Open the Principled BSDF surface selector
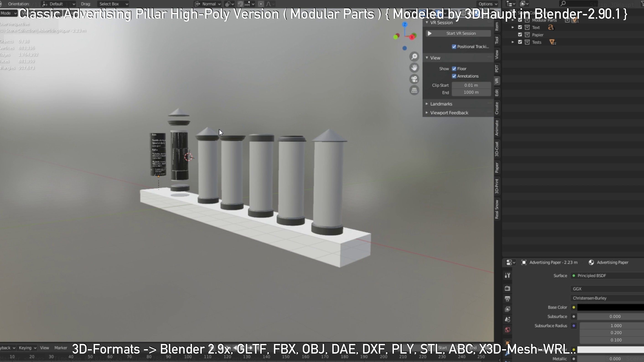The width and height of the screenshot is (644, 362). pyautogui.click(x=608, y=276)
